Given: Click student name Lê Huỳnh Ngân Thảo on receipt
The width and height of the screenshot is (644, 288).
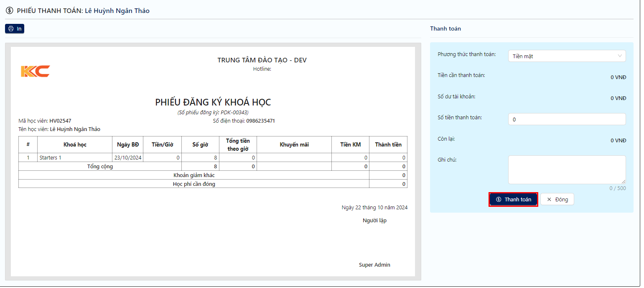Looking at the screenshot, I should (x=75, y=129).
